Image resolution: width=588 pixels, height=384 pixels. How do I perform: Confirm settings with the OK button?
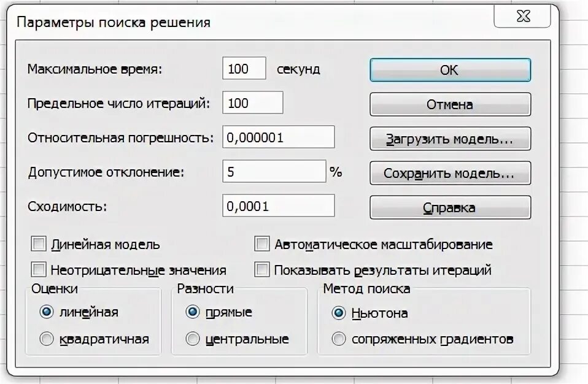(450, 70)
